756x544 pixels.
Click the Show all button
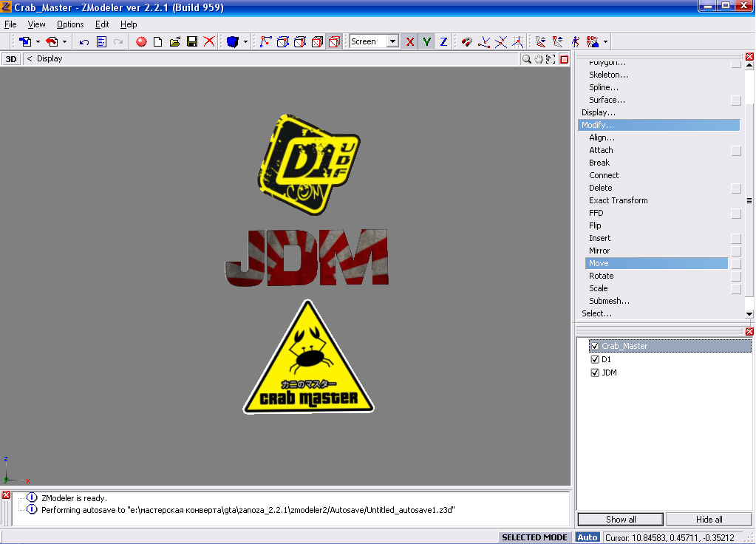coord(621,520)
